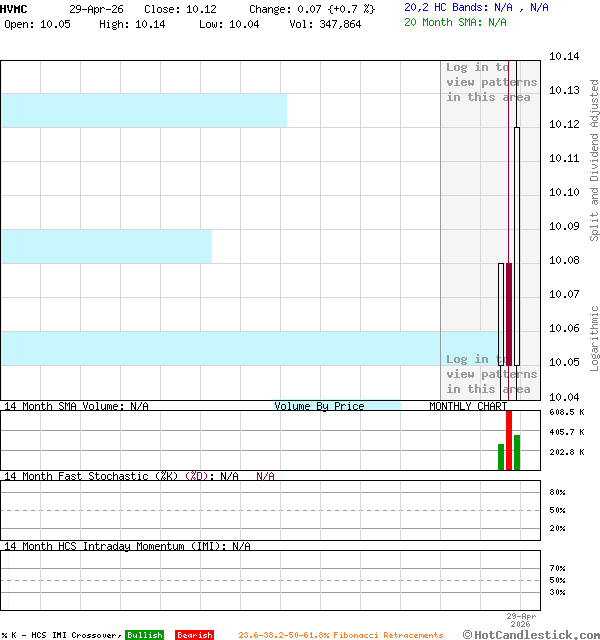Viewport: 600px width, 640px height.
Task: Open the HotCandlestick.com copyright link
Action: (x=531, y=634)
